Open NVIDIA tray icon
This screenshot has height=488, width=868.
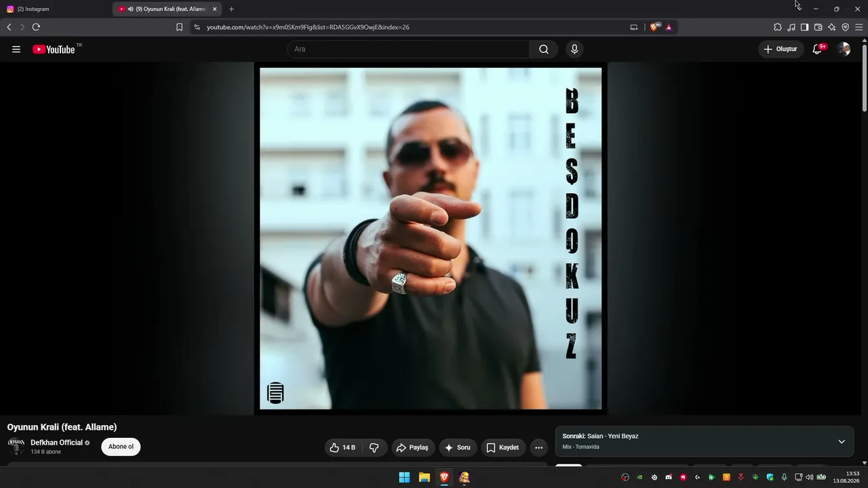639,477
